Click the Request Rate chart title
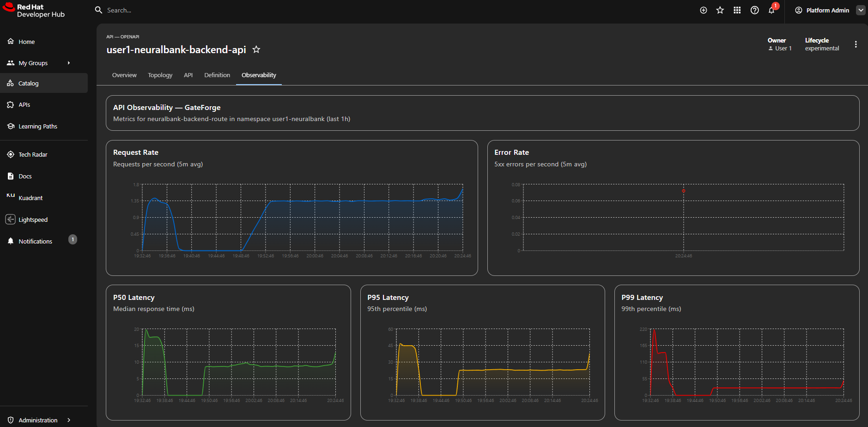 (x=136, y=152)
